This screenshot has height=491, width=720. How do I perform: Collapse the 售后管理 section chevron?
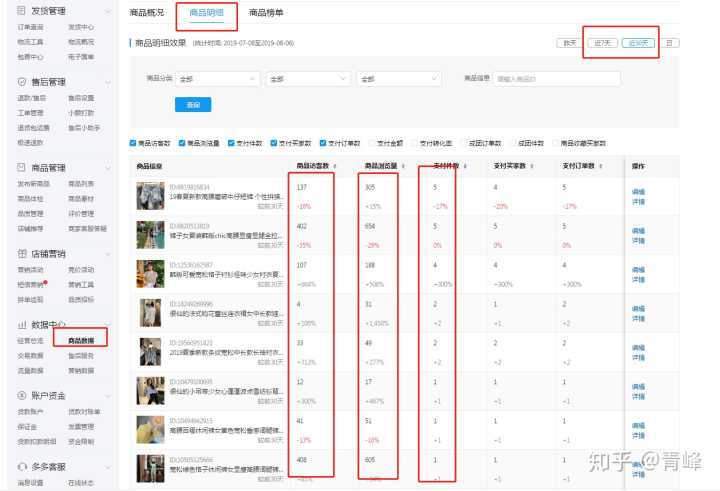click(x=108, y=82)
